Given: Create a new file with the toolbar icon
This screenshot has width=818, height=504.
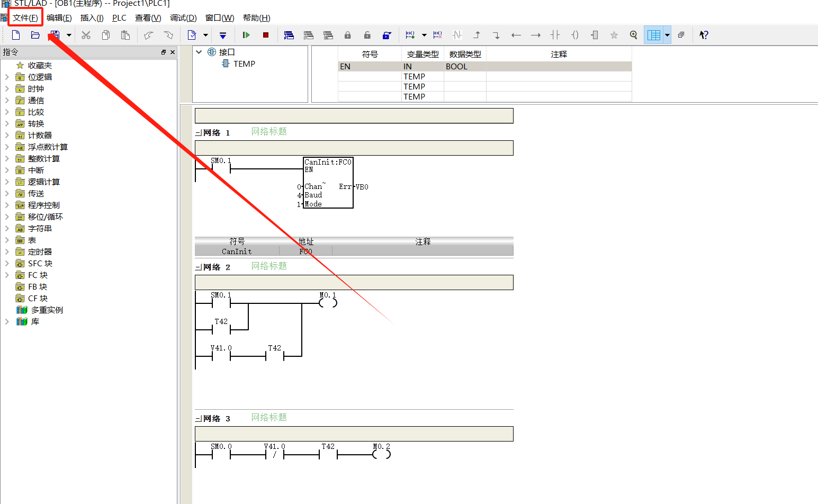Looking at the screenshot, I should tap(16, 35).
